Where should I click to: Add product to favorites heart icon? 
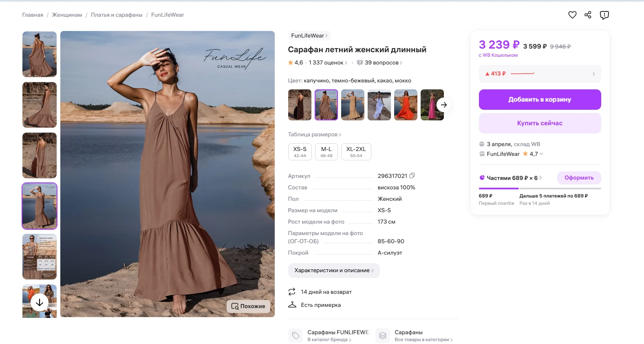pos(572,15)
